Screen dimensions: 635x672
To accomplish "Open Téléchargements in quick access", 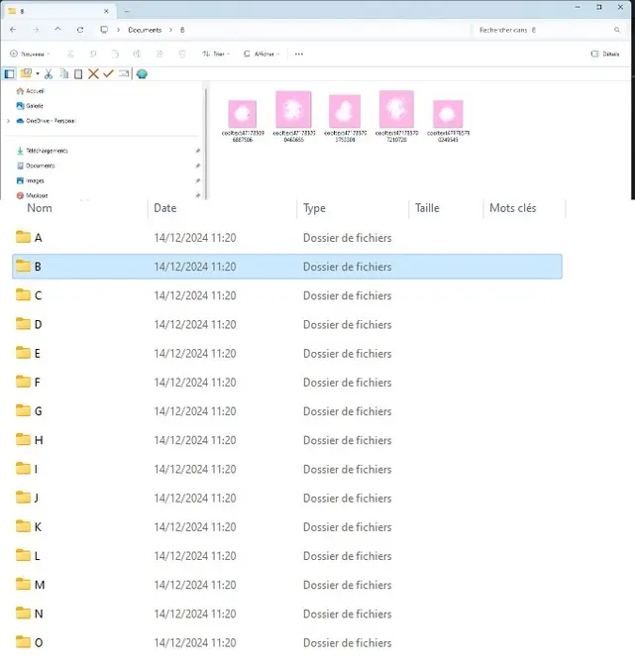I will click(x=47, y=151).
